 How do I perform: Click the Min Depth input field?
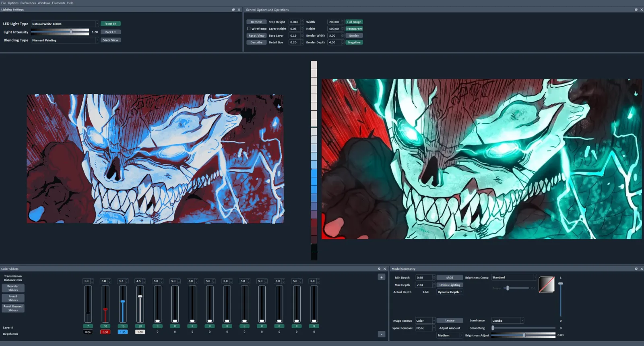pos(425,278)
